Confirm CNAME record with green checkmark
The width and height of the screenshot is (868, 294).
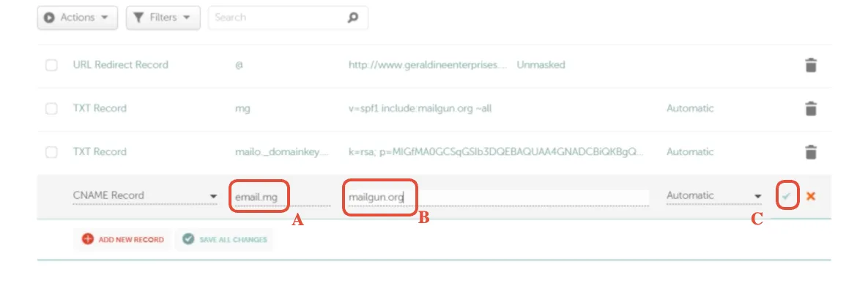[x=787, y=195]
